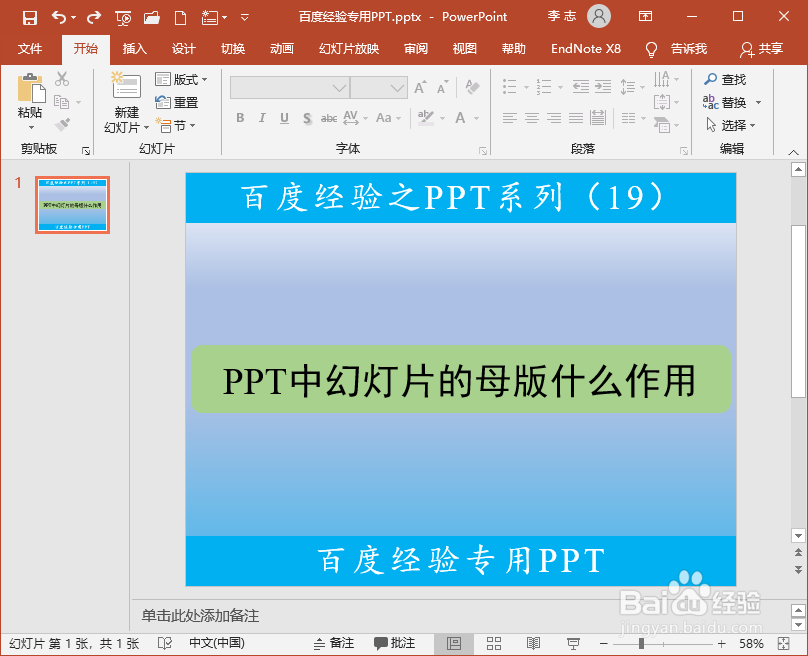Switch to the 切换 tab
The image size is (808, 656).
click(x=233, y=49)
